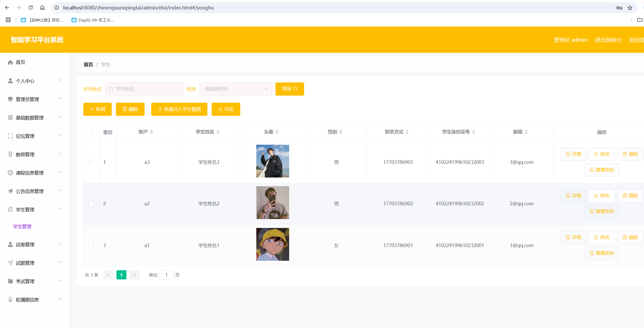The image size is (644, 328).
Task: Check the row checkbox for a2
Action: tap(91, 204)
